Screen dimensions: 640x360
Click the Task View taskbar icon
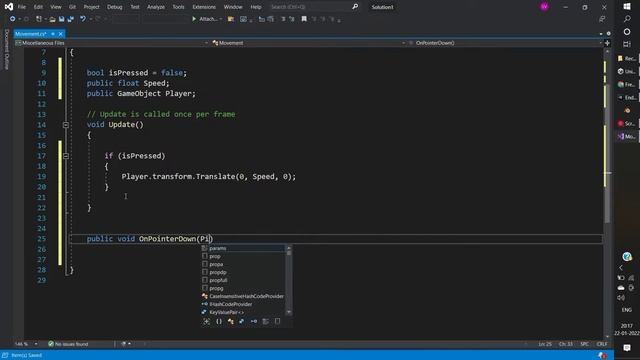627,44
